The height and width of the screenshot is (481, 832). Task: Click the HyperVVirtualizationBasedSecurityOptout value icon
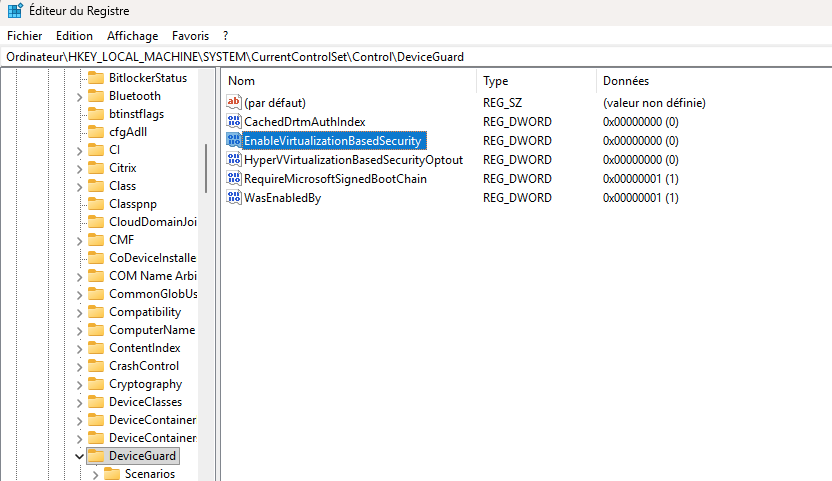tap(235, 160)
